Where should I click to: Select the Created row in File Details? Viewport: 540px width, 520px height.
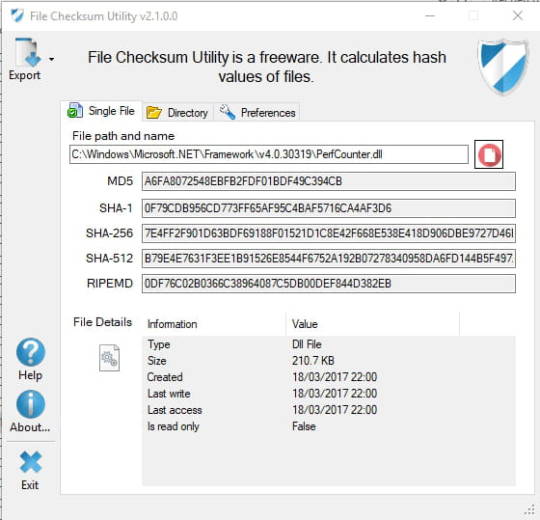coord(329,377)
